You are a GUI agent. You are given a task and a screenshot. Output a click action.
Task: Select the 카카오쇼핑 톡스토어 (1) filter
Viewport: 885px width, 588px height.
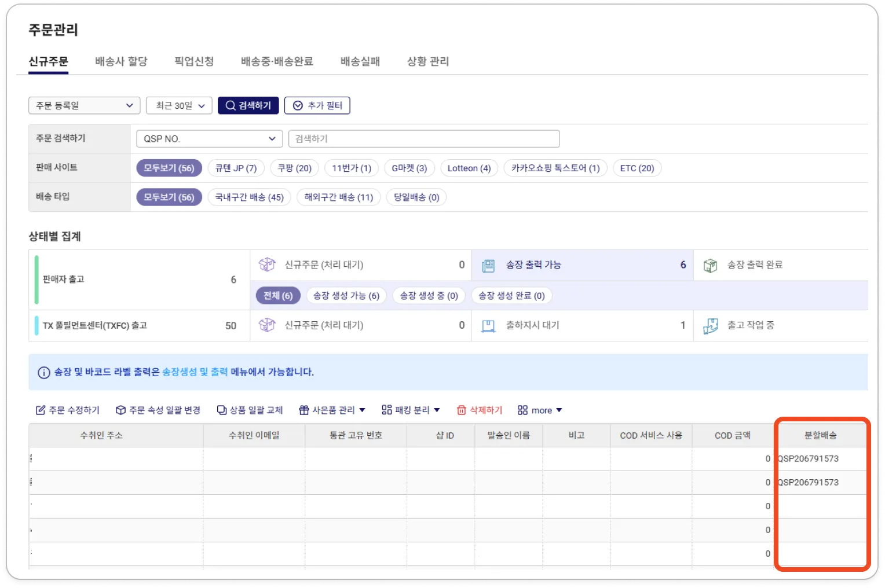click(x=555, y=168)
